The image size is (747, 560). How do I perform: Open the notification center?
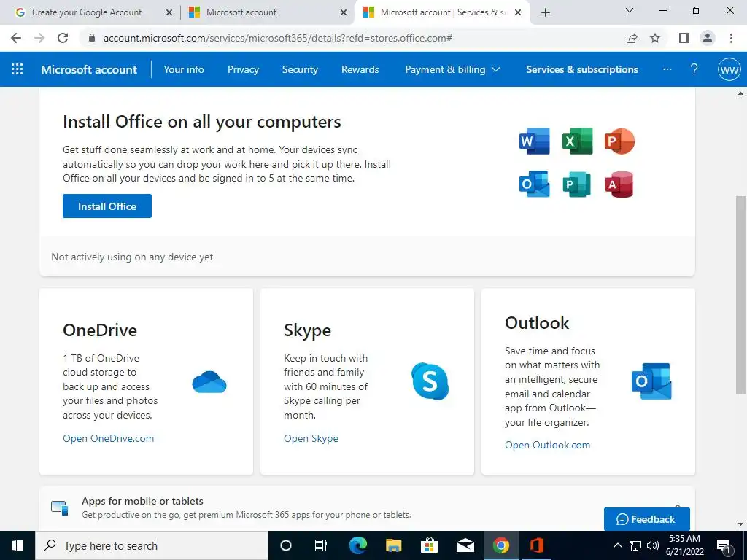724,545
